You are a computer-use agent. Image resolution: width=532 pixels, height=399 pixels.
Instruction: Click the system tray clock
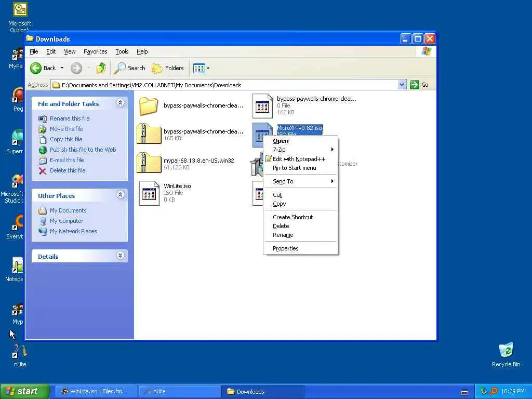(x=513, y=392)
